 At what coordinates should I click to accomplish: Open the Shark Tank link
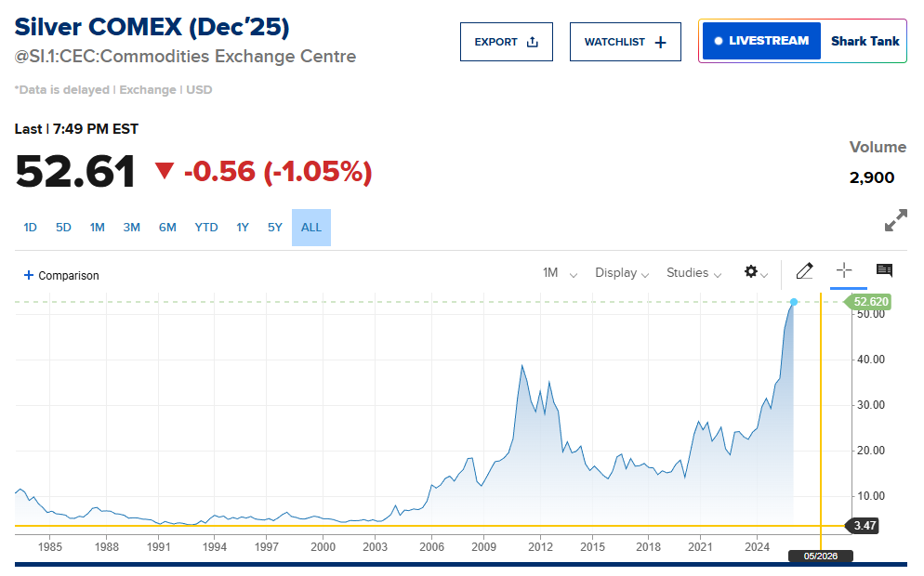pos(865,41)
